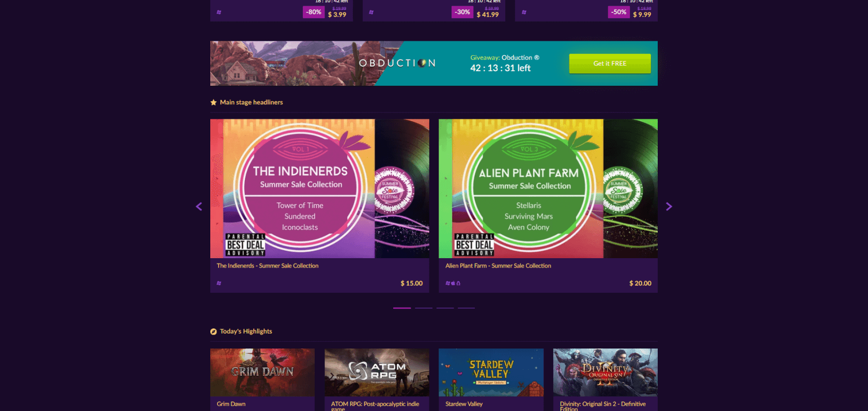Click the 'Giveaway: Obduction ®' label
868x411 pixels.
(x=505, y=57)
